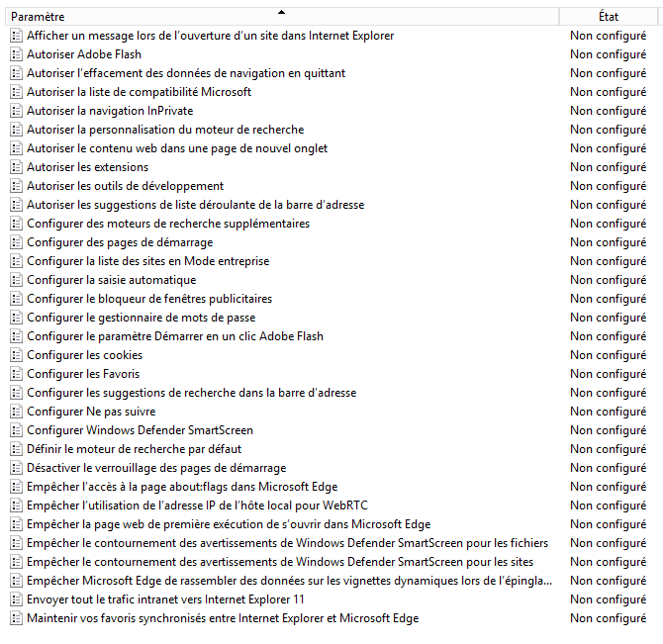Click policy icon beside Configurer les Favoris

(x=16, y=374)
